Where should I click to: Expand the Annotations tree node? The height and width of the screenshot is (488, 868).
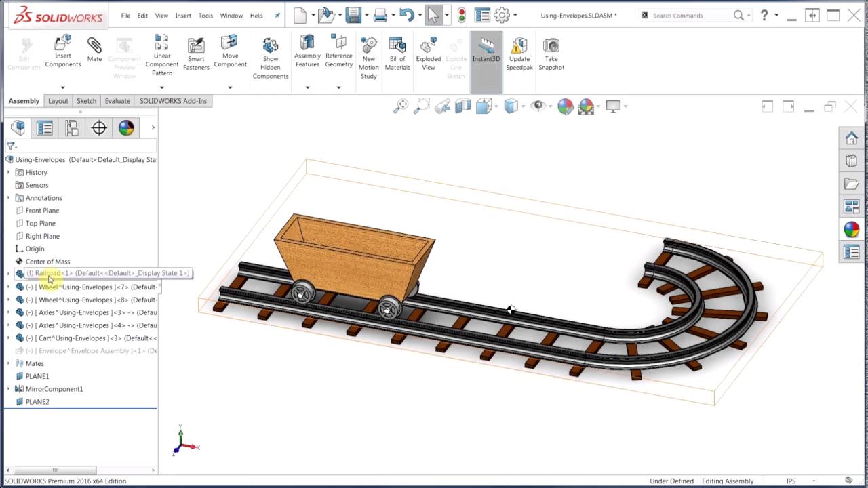9,198
